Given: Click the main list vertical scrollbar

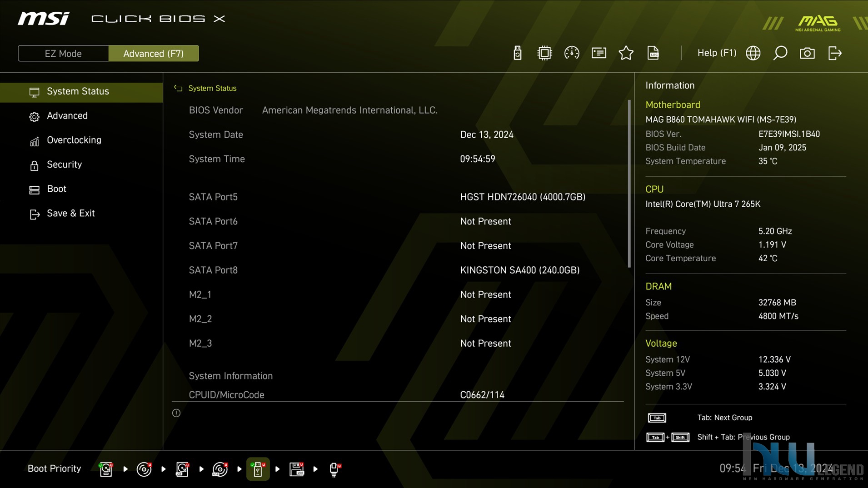Looking at the screenshot, I should (629, 184).
